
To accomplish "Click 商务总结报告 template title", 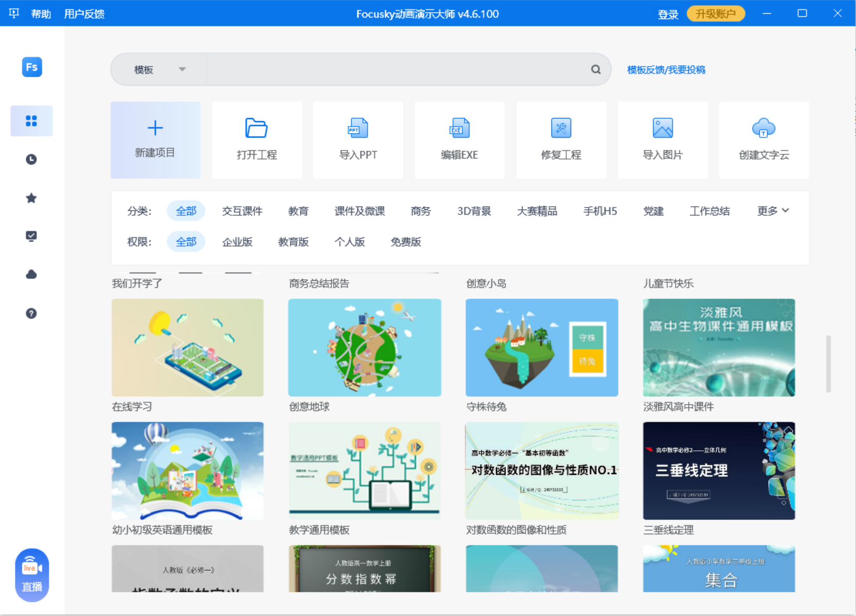I will tap(319, 283).
